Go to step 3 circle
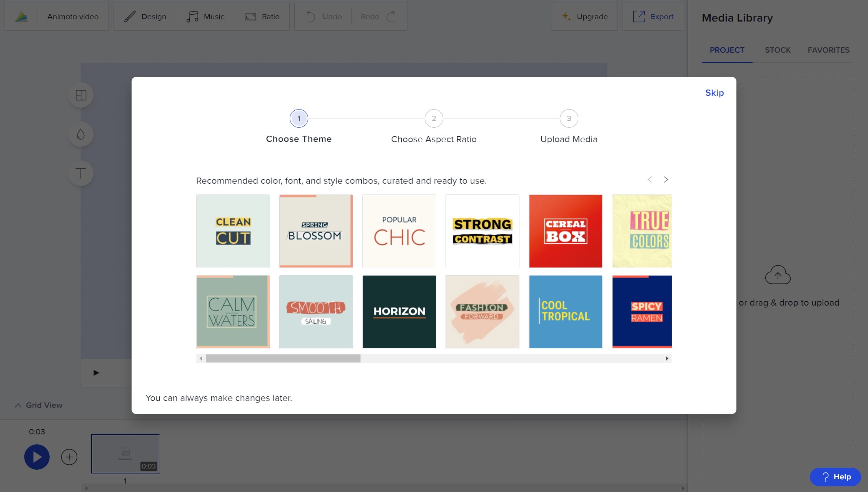Viewport: 868px width, 492px height. point(569,118)
